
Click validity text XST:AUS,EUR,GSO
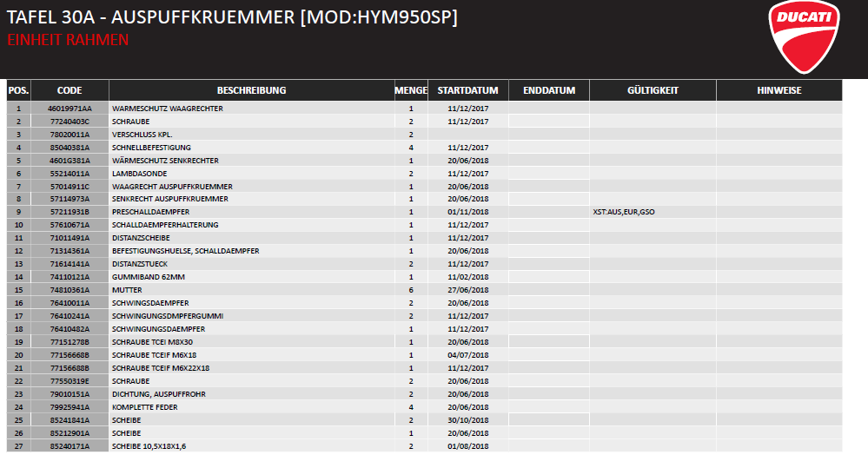pos(624,212)
